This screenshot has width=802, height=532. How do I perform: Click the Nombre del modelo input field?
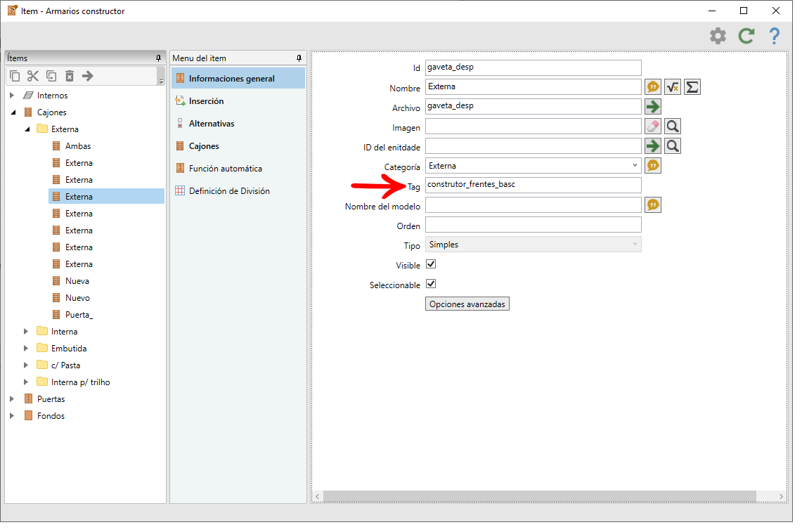[x=533, y=205]
